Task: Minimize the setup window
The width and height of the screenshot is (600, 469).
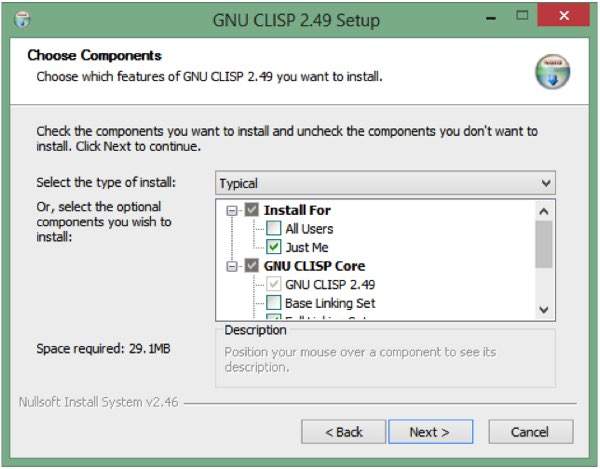Action: [490, 17]
